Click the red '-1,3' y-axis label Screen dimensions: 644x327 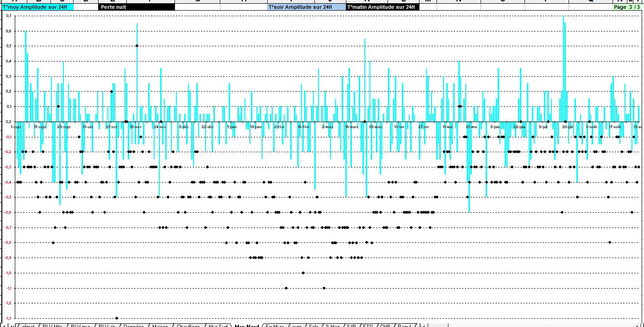point(8,318)
